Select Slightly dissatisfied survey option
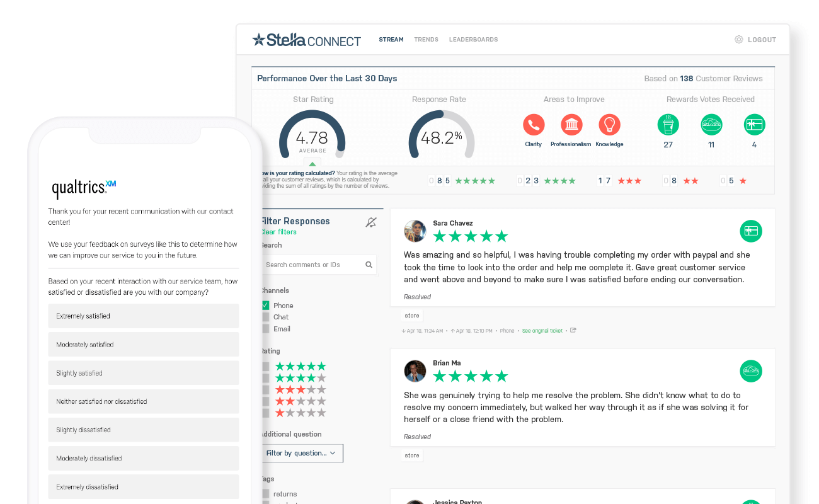Viewport: 819px width, 504px height. click(144, 430)
